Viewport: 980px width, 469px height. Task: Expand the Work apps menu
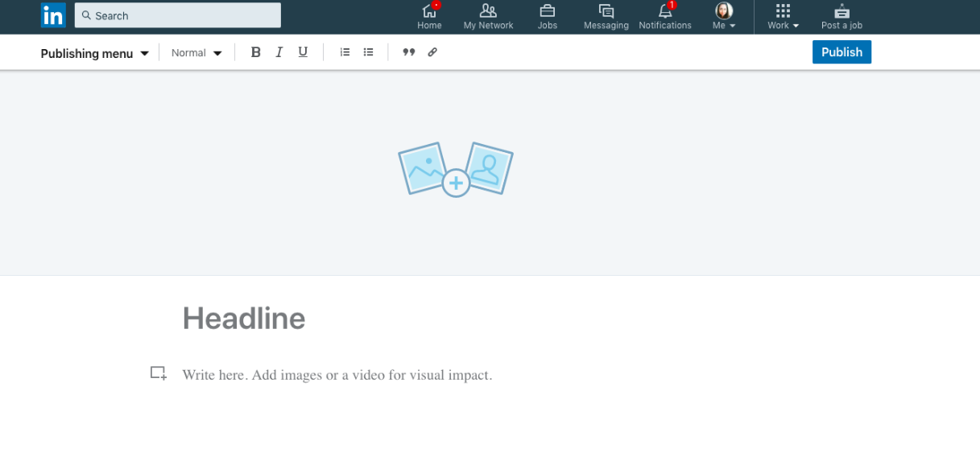783,16
